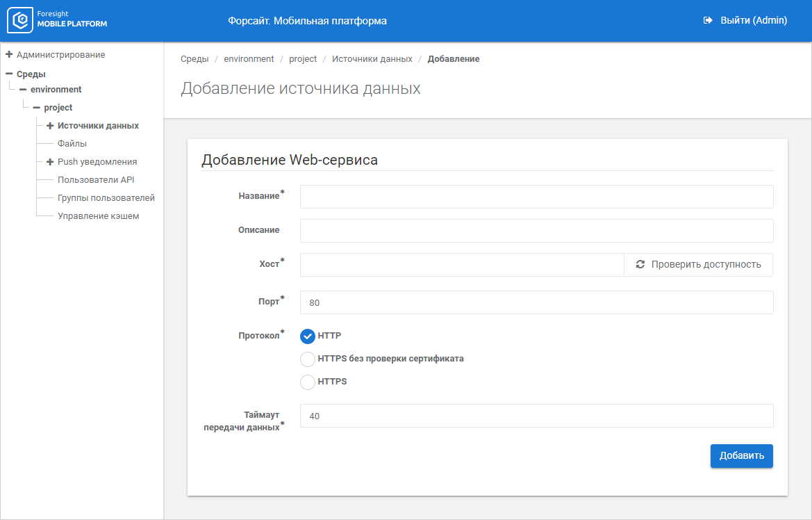
Task: Collapse the Среды tree node
Action: click(x=9, y=74)
